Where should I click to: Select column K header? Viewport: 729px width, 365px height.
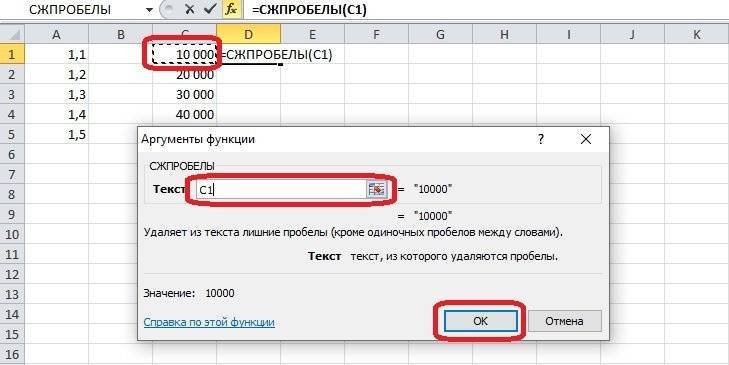coord(696,34)
